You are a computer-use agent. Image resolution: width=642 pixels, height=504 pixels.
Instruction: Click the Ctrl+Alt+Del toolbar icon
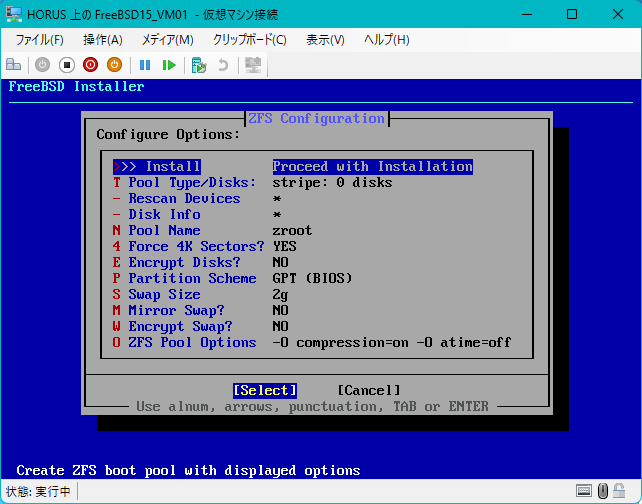[13, 65]
